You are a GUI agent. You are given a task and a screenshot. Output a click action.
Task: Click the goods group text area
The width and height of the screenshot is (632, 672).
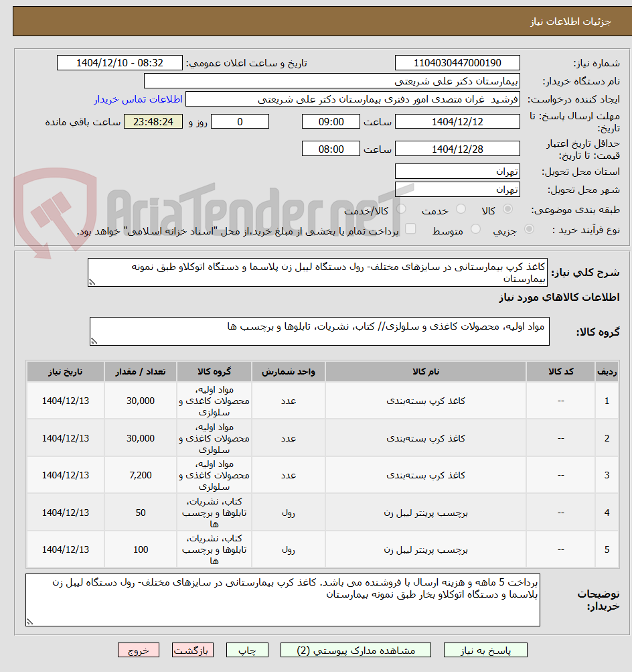[x=319, y=331]
